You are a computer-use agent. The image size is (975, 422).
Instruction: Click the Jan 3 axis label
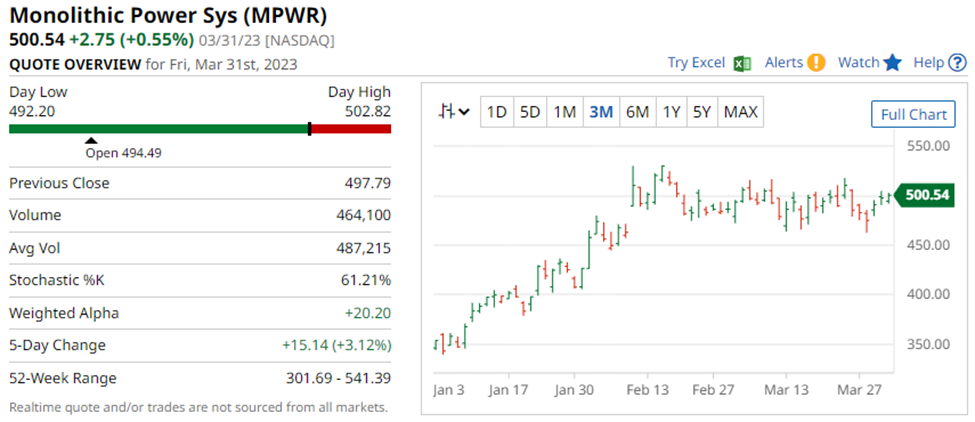pos(451,391)
